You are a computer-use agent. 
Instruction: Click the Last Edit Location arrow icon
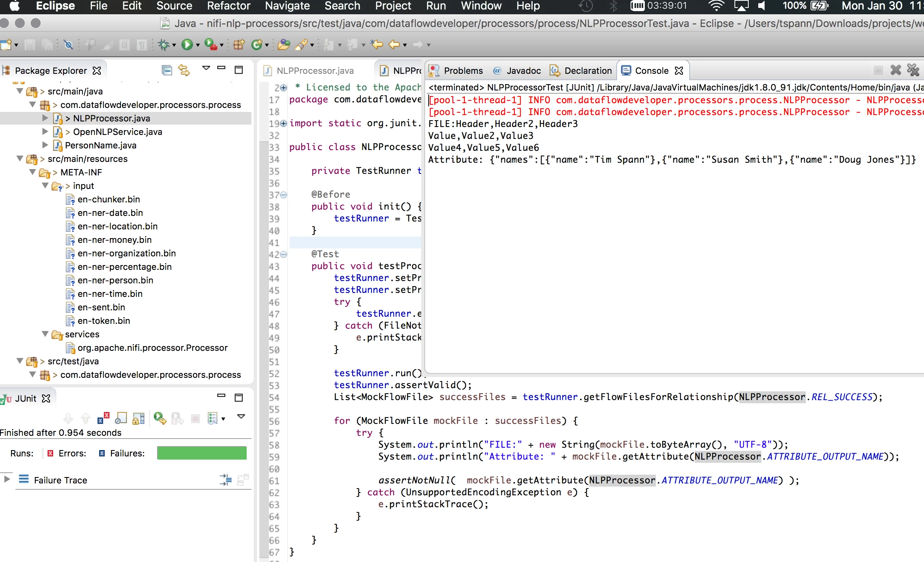click(377, 44)
